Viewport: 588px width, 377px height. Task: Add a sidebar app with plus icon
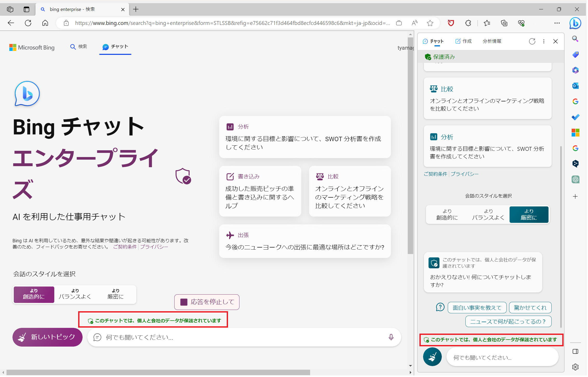575,197
